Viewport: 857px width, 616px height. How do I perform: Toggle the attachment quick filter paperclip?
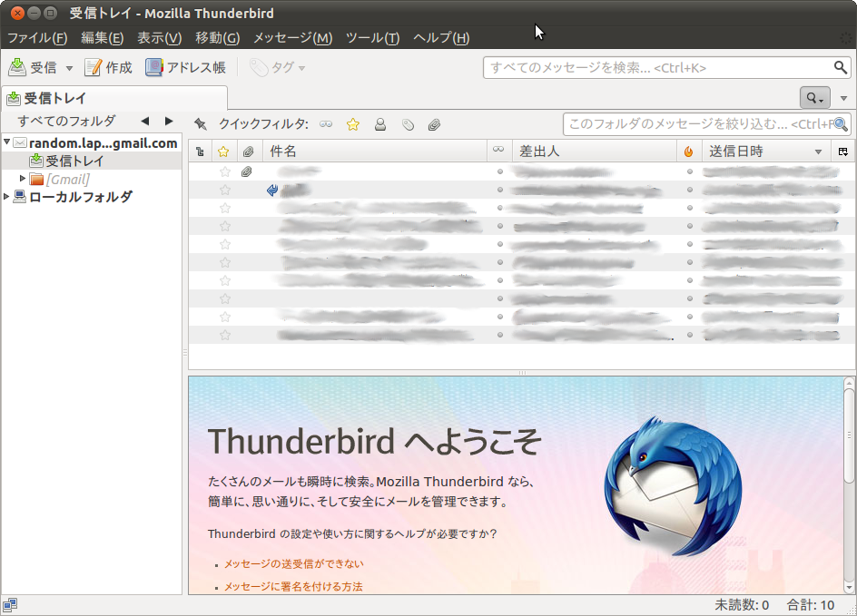(x=435, y=125)
